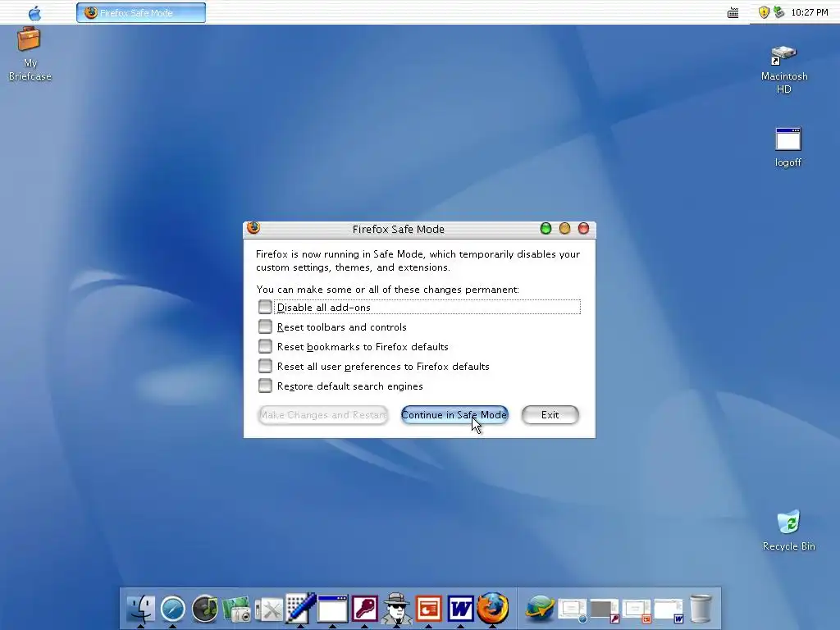This screenshot has width=840, height=630.
Task: Open Finder from the dock
Action: pyautogui.click(x=141, y=609)
